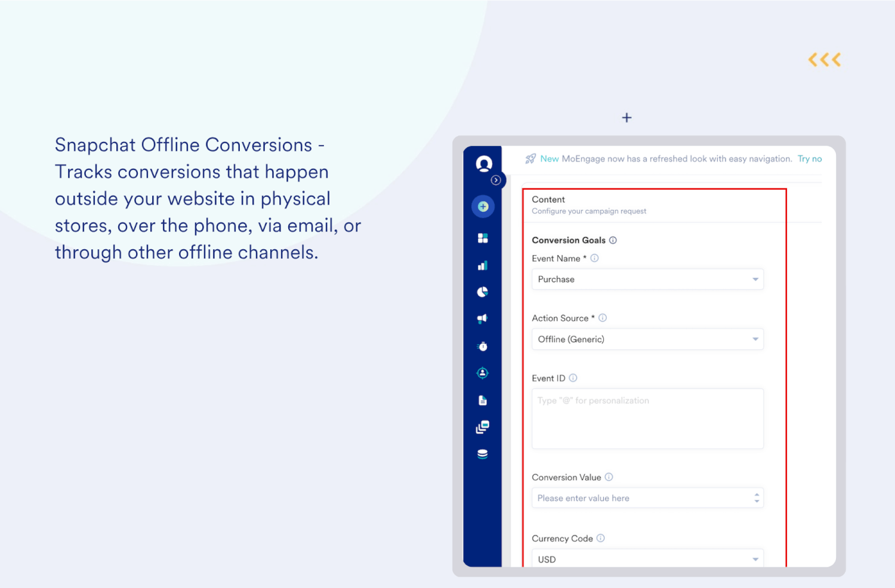Image resolution: width=895 pixels, height=588 pixels.
Task: Click the pie chart segmentation icon
Action: (483, 292)
